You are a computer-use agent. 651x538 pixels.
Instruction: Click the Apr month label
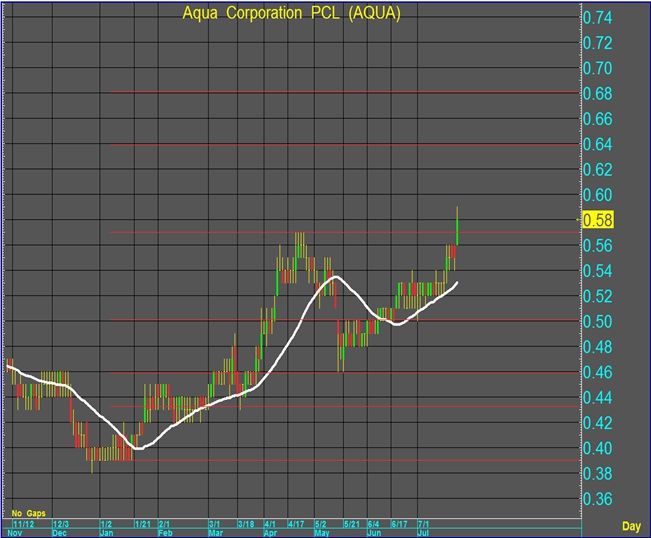270,533
